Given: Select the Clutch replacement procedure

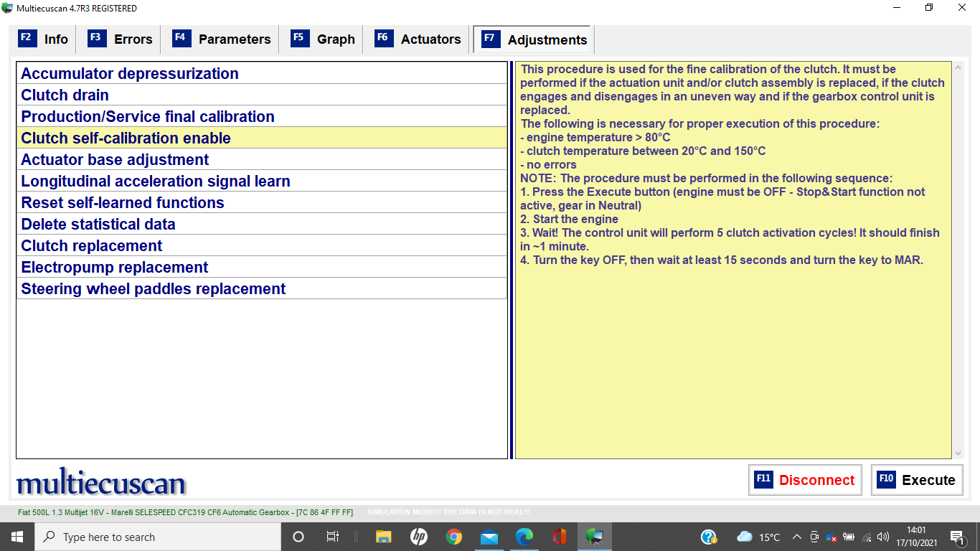Looking at the screenshot, I should (x=262, y=245).
